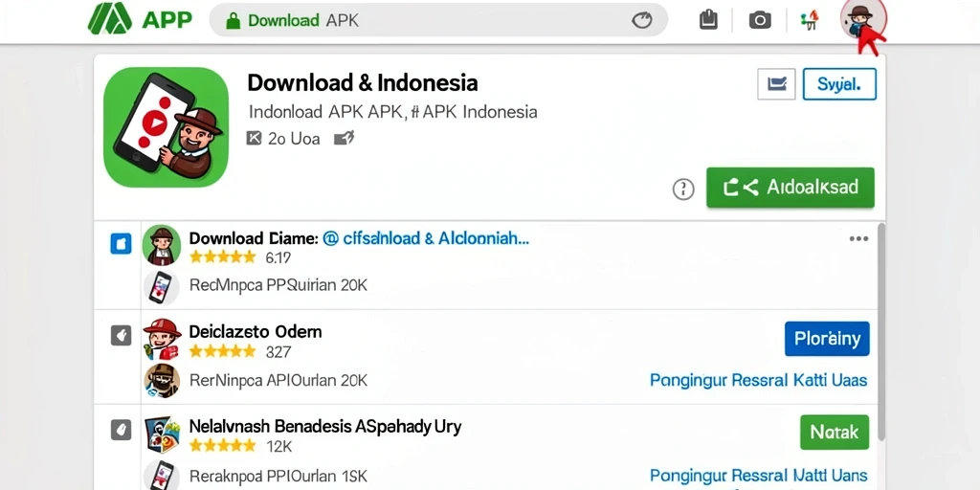Click the RerNinpca APIOurlan 20K text
This screenshot has height=490, width=980.
(278, 380)
